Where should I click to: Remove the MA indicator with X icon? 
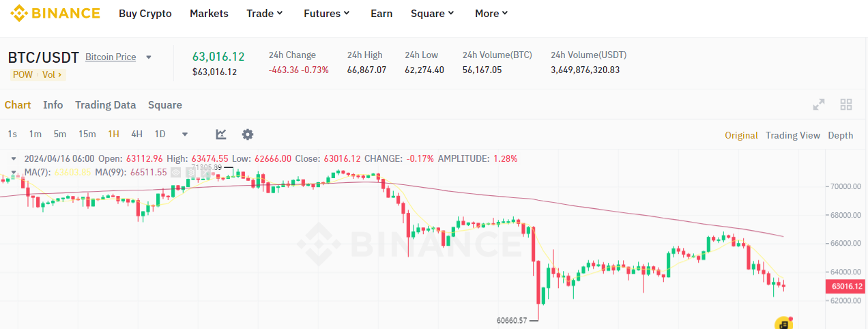[204, 172]
